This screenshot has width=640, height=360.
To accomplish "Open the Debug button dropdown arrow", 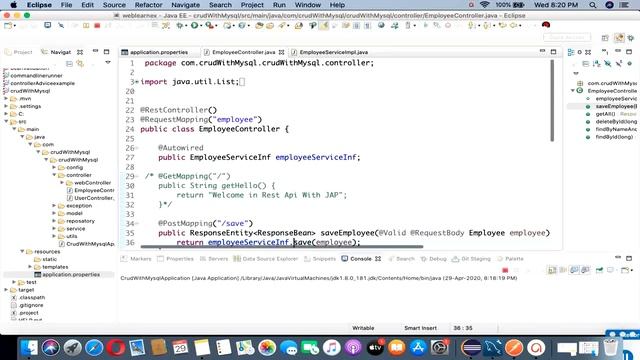I will coord(186,26).
